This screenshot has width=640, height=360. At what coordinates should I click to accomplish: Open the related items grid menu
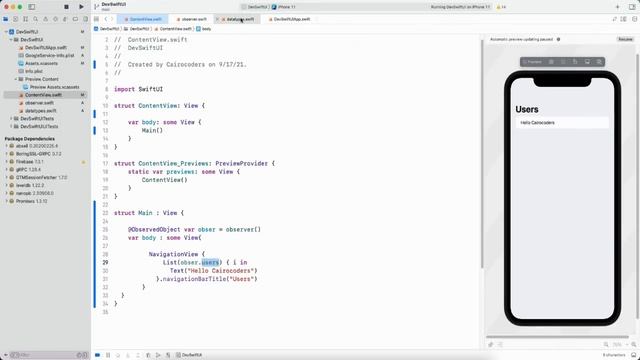click(x=96, y=19)
